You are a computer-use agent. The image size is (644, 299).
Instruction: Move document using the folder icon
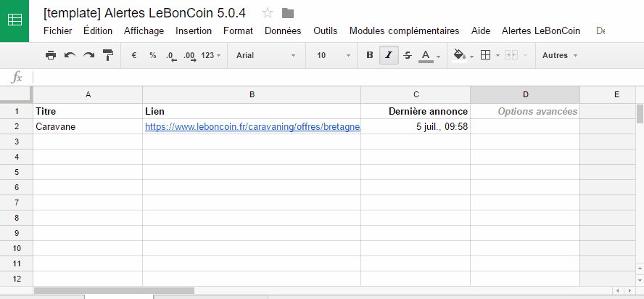tap(288, 13)
